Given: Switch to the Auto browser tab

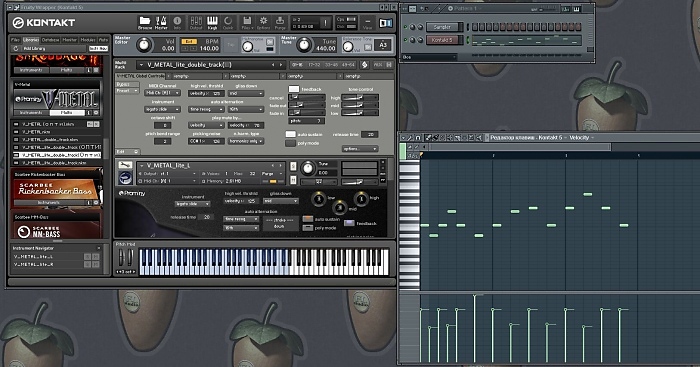Looking at the screenshot, I should (x=104, y=40).
